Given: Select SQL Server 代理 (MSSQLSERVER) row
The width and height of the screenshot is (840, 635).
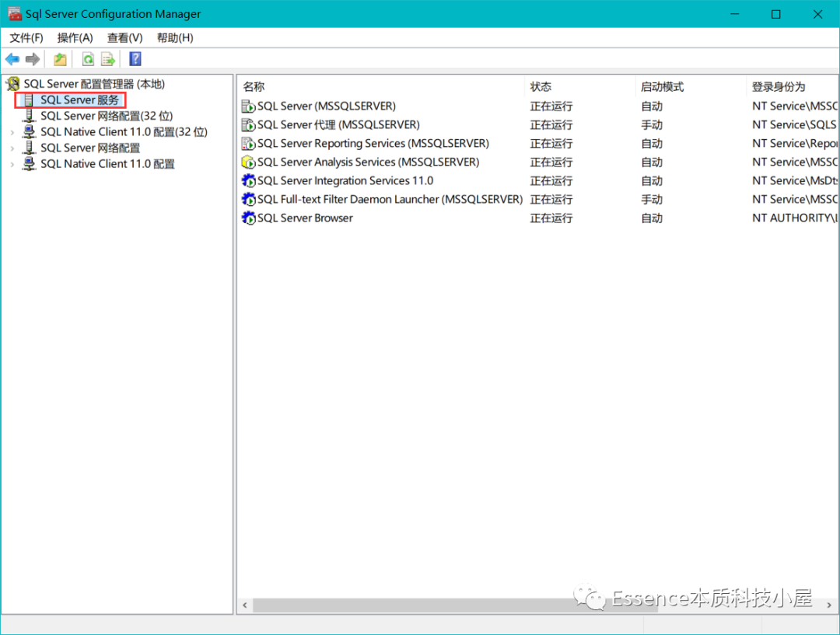Looking at the screenshot, I should [538, 125].
